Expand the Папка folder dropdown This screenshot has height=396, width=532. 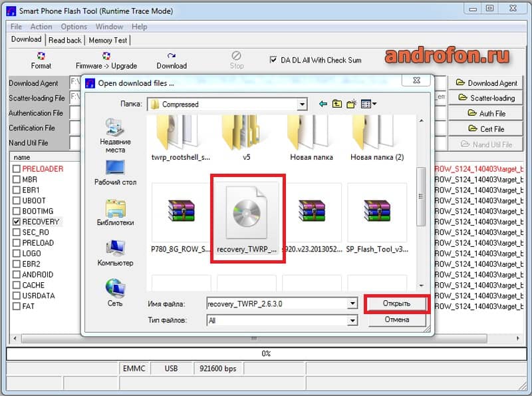[x=302, y=104]
